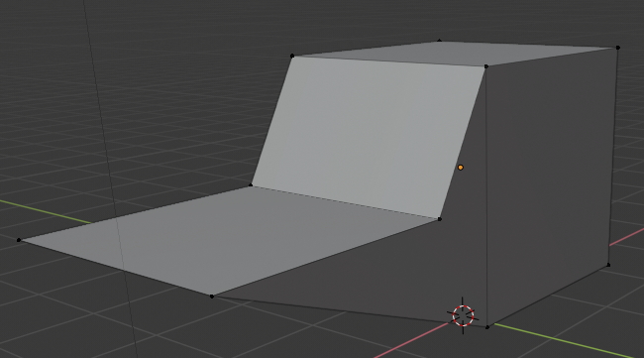This screenshot has width=644, height=358.
Task: Select the vertex at the block's top far-right corner
Action: [618, 48]
